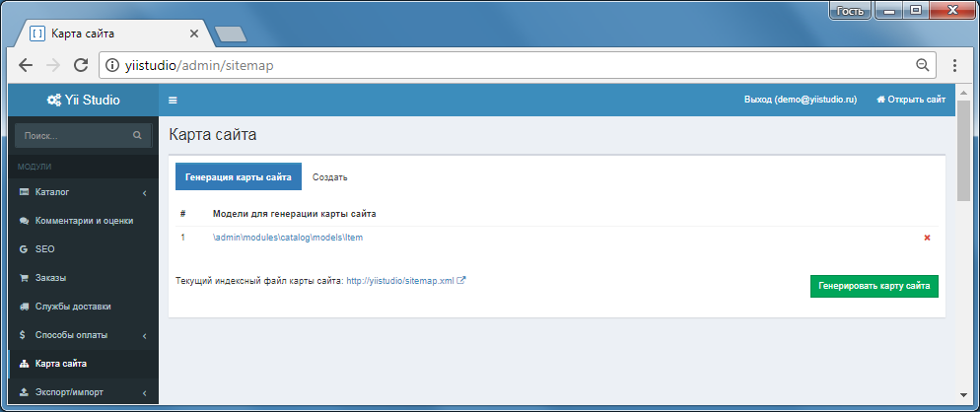The width and height of the screenshot is (980, 412).
Task: Select the Генерация карты сайта tab
Action: click(x=239, y=177)
